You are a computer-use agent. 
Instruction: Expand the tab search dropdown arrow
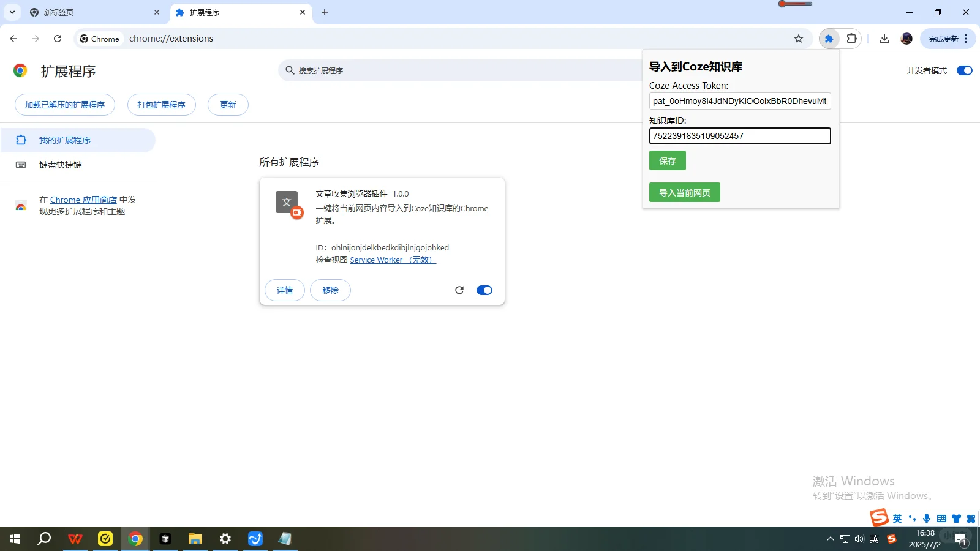[12, 12]
